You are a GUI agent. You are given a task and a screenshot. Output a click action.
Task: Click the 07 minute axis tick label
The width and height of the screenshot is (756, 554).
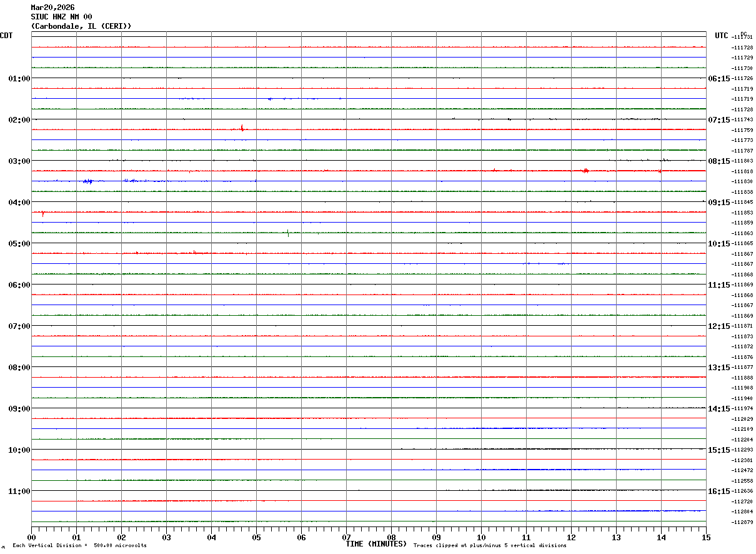click(346, 537)
